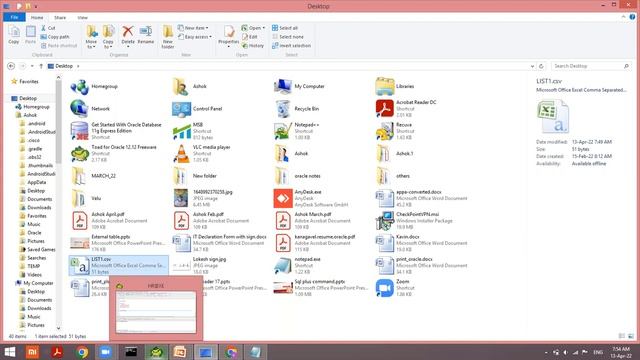Switch to the Share ribbon tab

coord(60,18)
